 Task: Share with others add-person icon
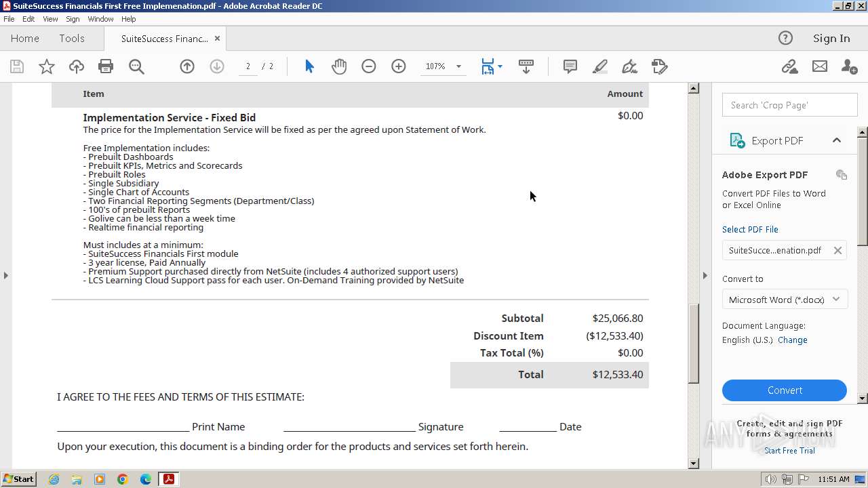pos(849,66)
